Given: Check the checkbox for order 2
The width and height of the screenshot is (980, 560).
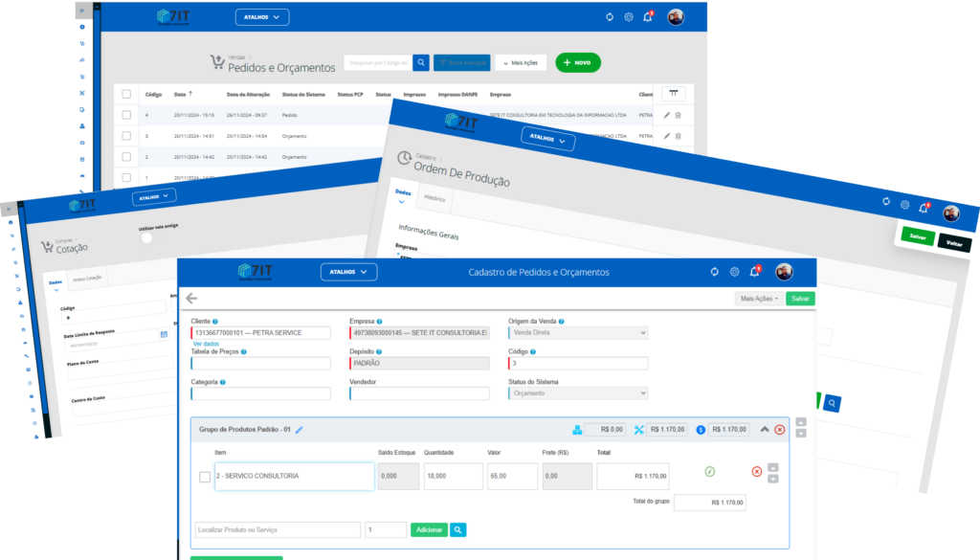Looking at the screenshot, I should click(x=126, y=157).
